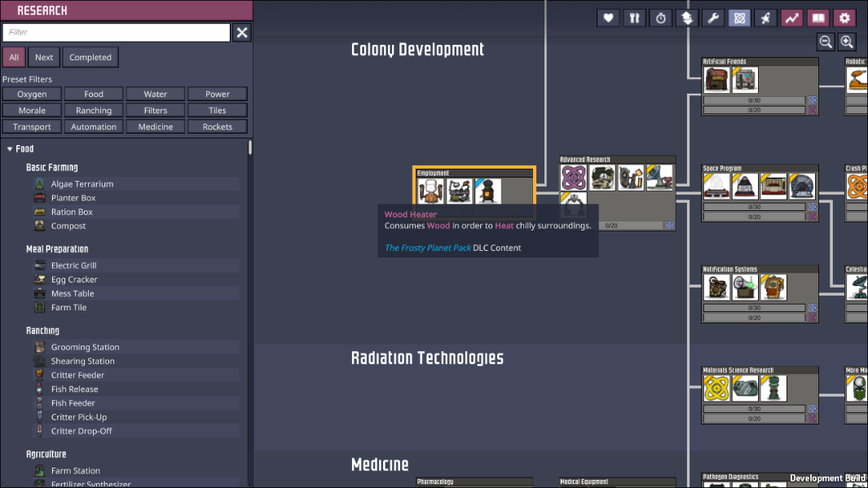Toggle the Ranching preset filter
The width and height of the screenshot is (868, 488).
(x=94, y=110)
